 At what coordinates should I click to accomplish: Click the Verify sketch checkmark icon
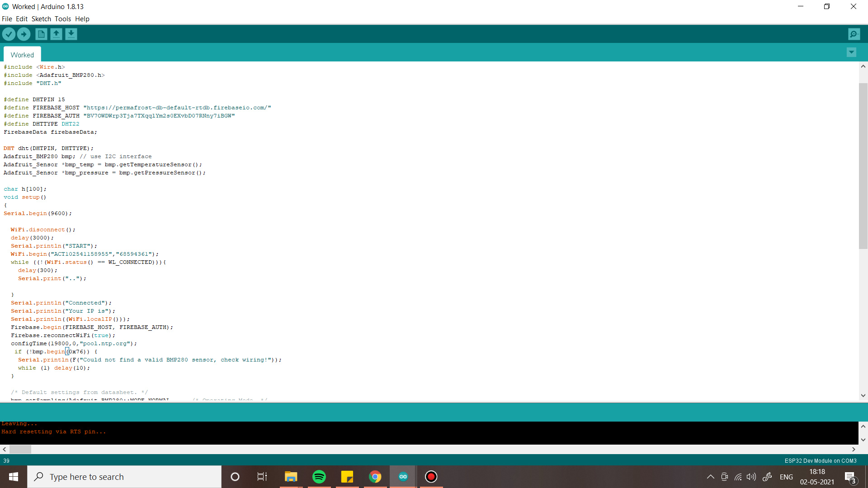pos(9,34)
